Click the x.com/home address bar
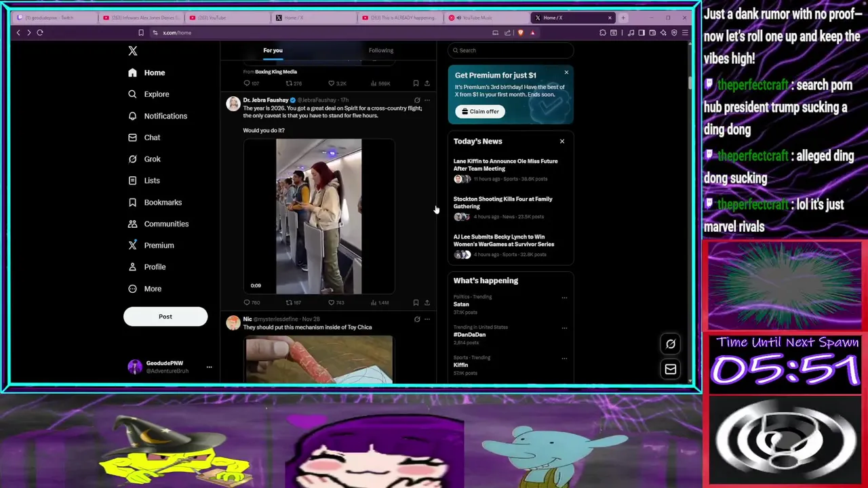Viewport: 868px width, 488px height. coord(319,33)
